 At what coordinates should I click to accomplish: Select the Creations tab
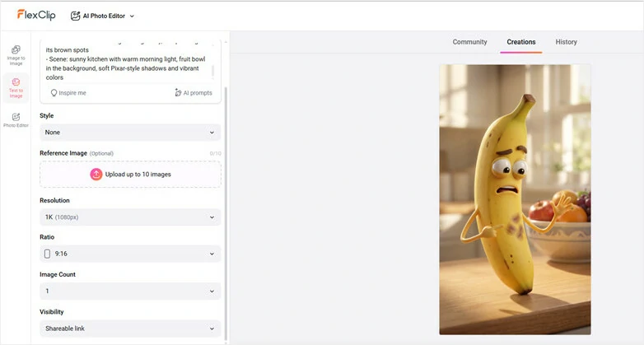click(x=520, y=42)
